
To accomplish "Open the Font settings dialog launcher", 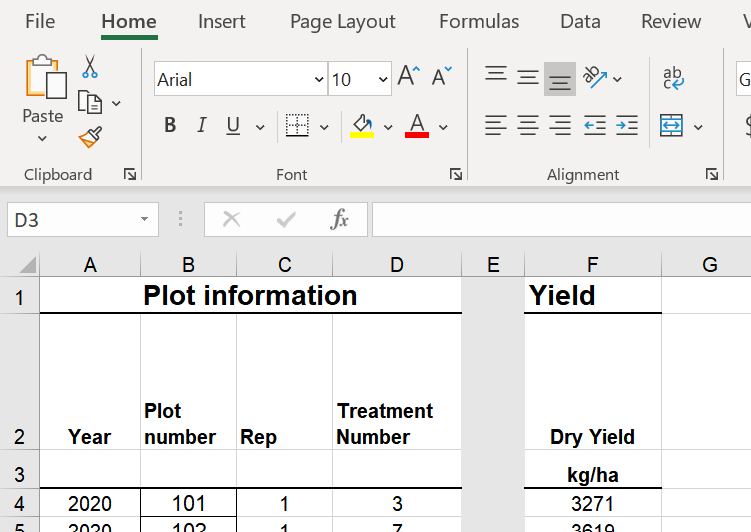I will pos(456,174).
